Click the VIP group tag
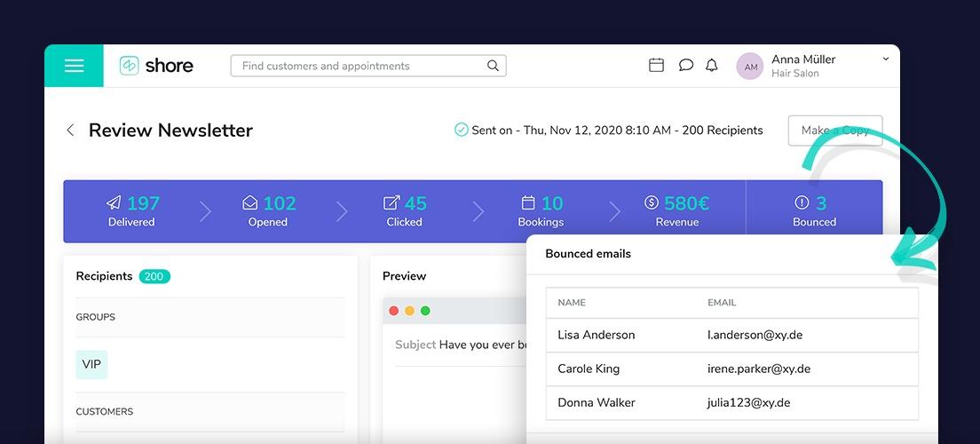The height and width of the screenshot is (444, 980). coord(91,364)
